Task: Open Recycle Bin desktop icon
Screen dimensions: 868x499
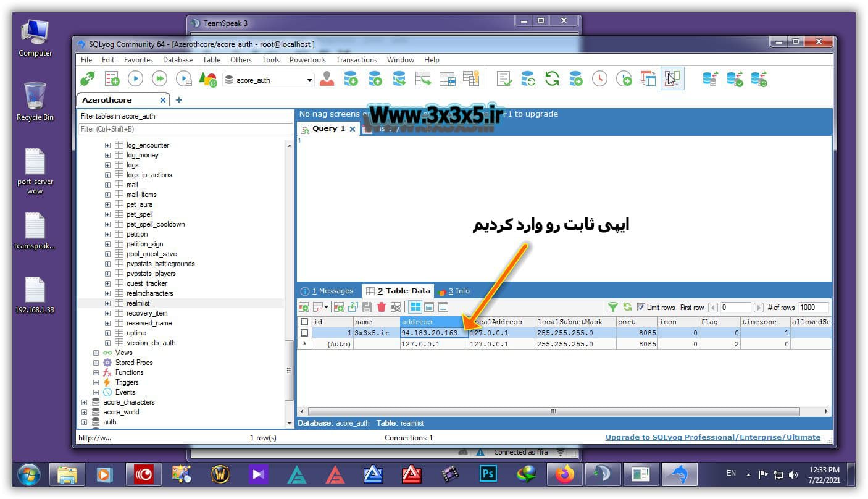Action: [x=35, y=102]
